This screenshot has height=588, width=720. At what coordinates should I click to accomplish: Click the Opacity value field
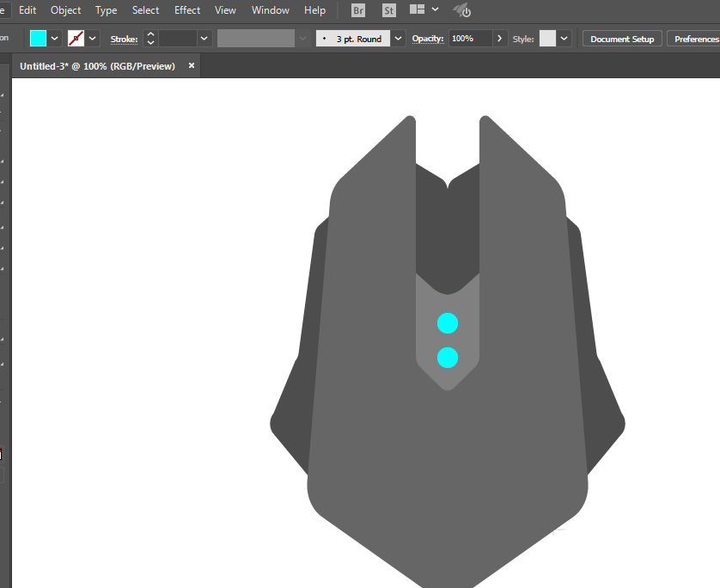click(470, 39)
